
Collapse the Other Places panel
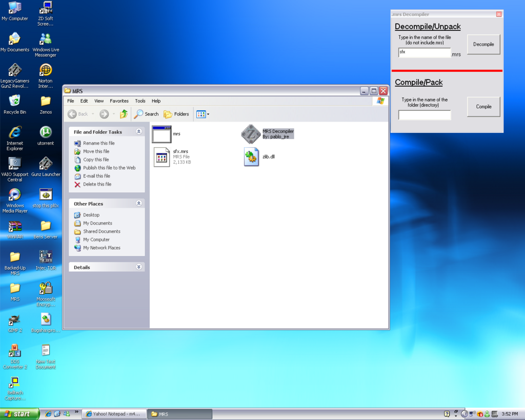(x=138, y=204)
